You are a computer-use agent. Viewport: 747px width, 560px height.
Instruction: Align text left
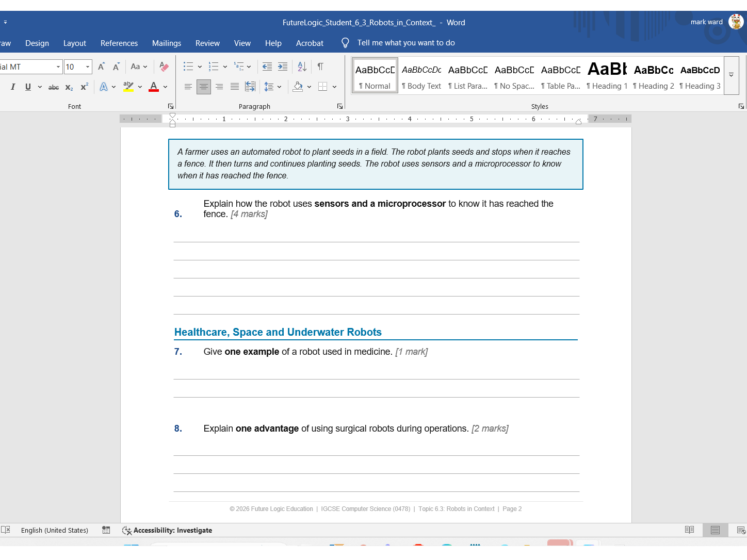pyautogui.click(x=188, y=87)
